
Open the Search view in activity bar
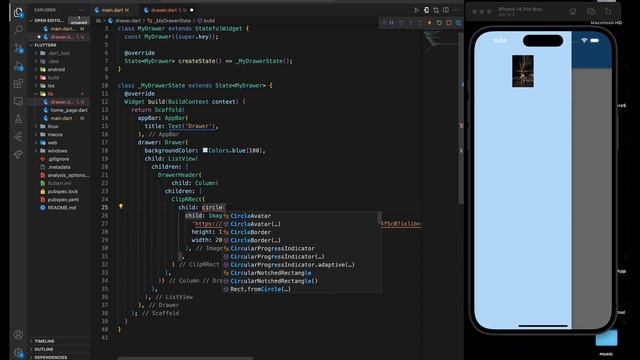pos(18,30)
